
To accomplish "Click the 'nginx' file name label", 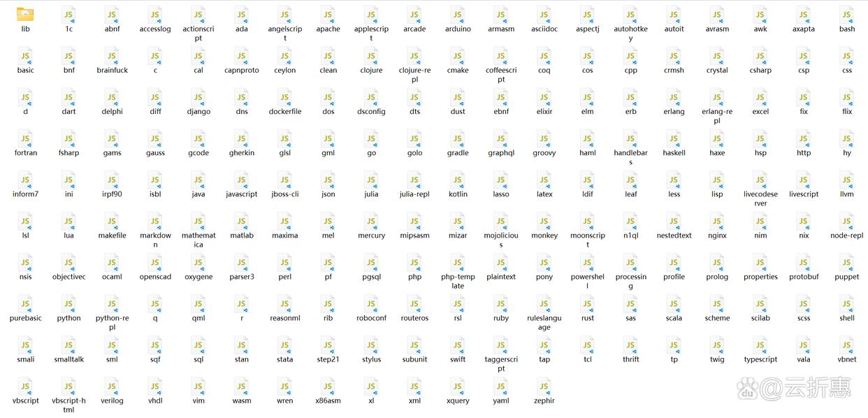I will pos(717,236).
